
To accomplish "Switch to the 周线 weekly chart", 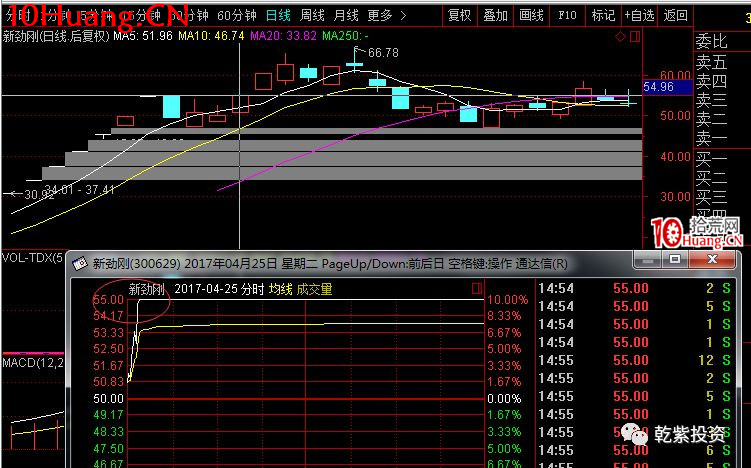I will coord(312,16).
